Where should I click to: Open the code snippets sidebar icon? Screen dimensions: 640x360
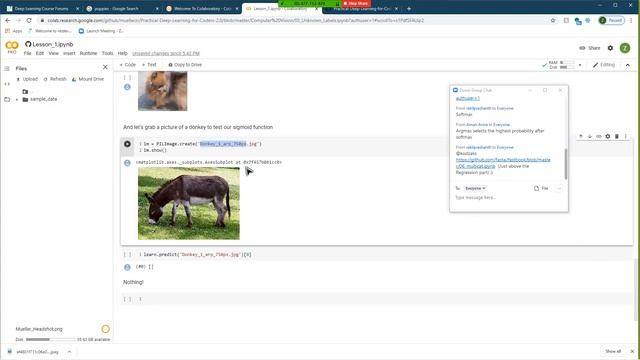[7, 84]
